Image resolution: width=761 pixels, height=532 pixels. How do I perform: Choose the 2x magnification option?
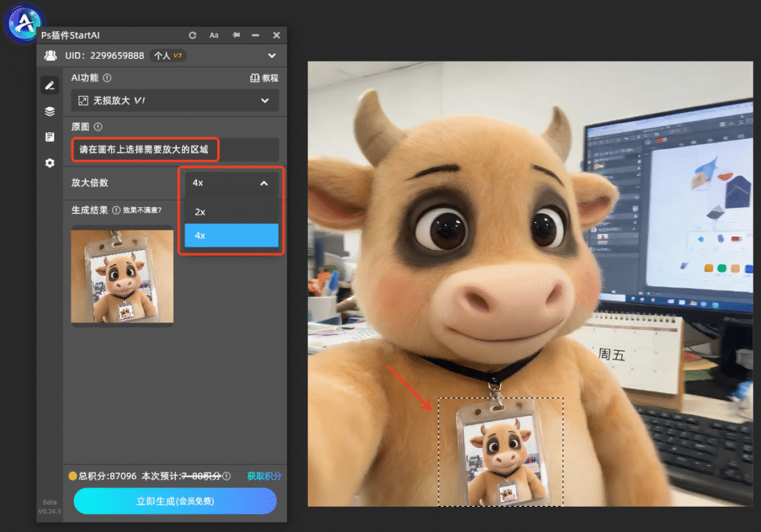pos(232,212)
